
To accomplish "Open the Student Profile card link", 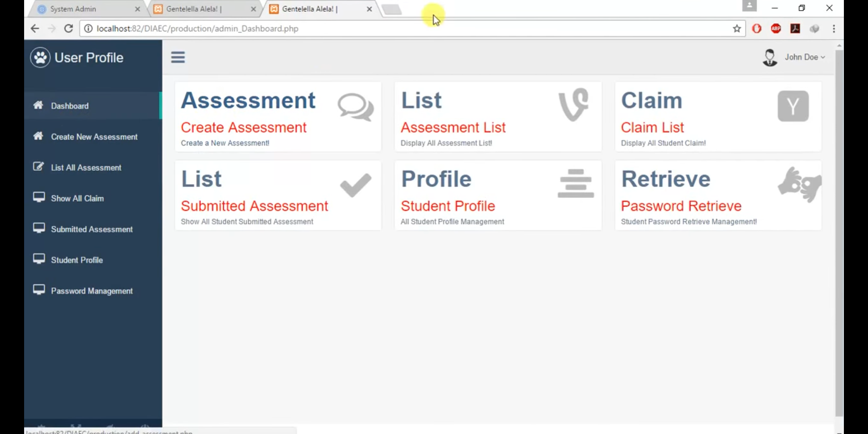I will [448, 206].
